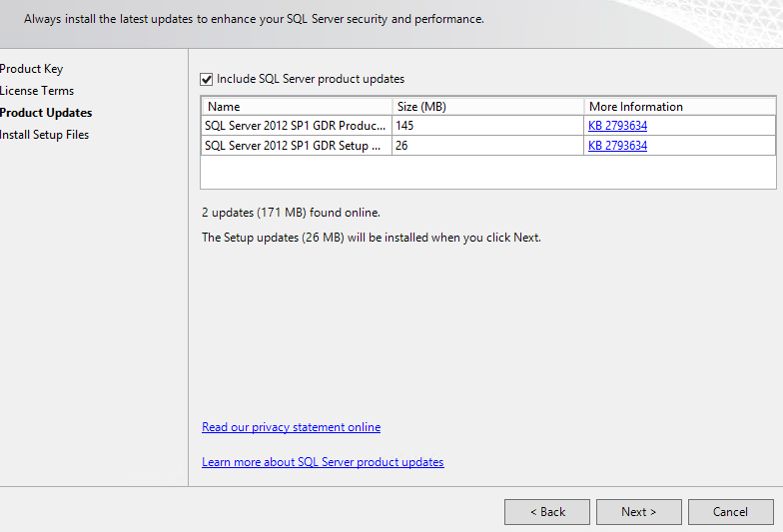This screenshot has width=783, height=532.
Task: Uncheck Include SQL Server product updates
Action: coord(206,80)
